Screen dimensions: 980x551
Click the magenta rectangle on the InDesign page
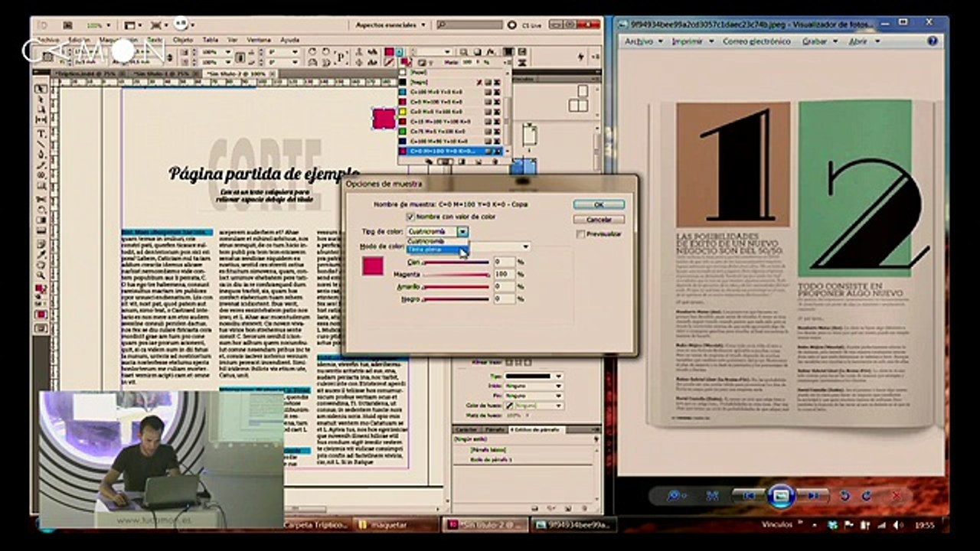(x=384, y=119)
